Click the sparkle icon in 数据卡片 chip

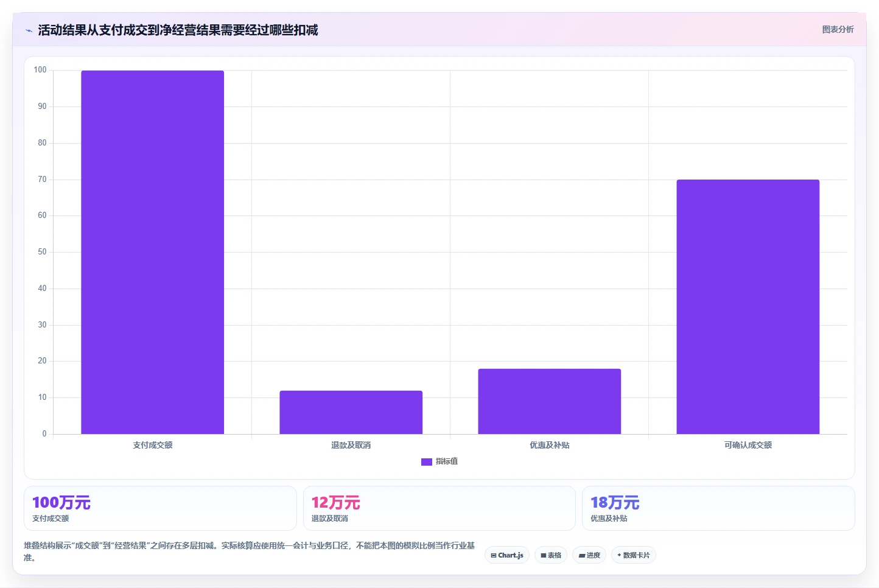tap(619, 555)
